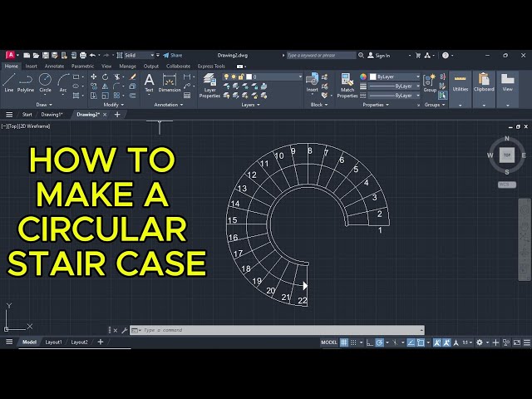Toggle snap mode in status bar
The height and width of the screenshot is (399, 532).
click(353, 342)
